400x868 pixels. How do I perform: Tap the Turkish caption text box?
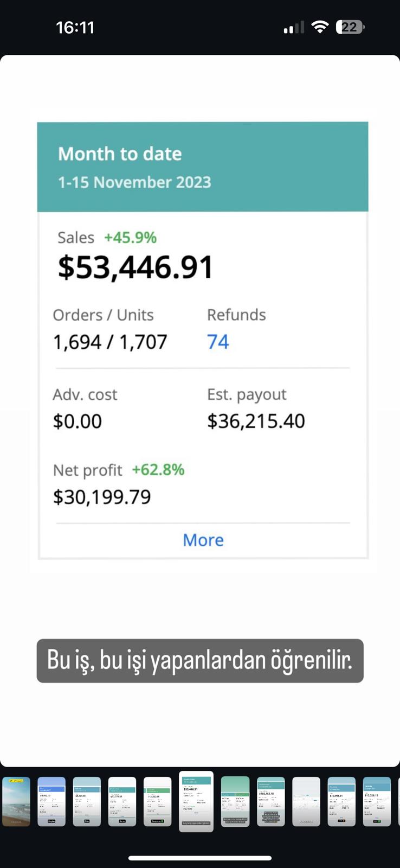(200, 661)
